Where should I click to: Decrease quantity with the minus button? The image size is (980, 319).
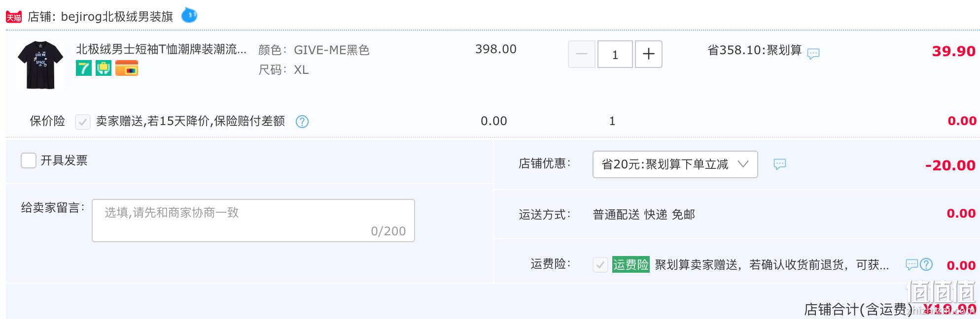coord(582,54)
